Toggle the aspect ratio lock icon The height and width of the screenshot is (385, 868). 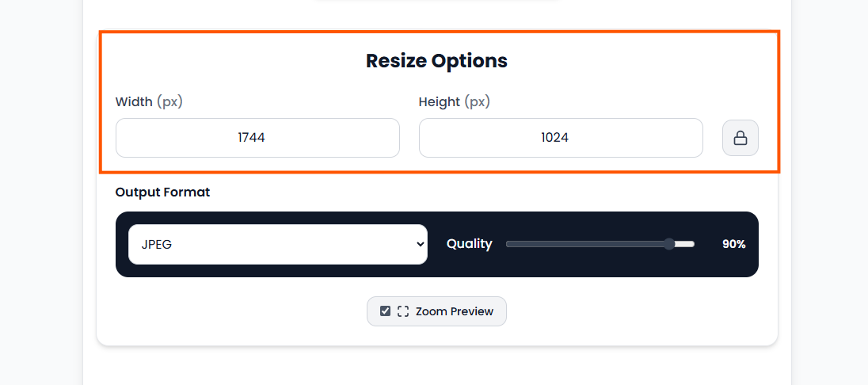tap(740, 139)
